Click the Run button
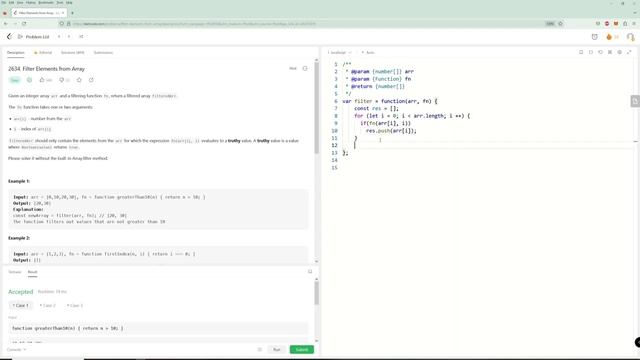 pyautogui.click(x=277, y=349)
